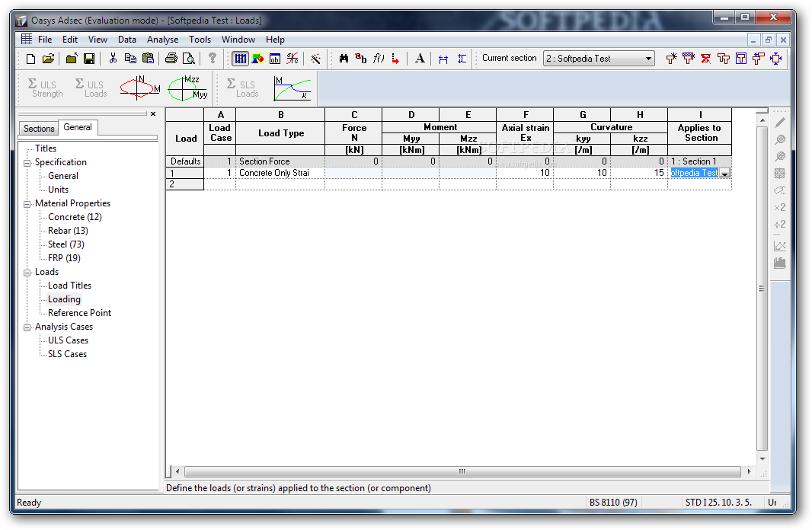
Task: Click the kzz cell with value 15
Action: tap(639, 173)
